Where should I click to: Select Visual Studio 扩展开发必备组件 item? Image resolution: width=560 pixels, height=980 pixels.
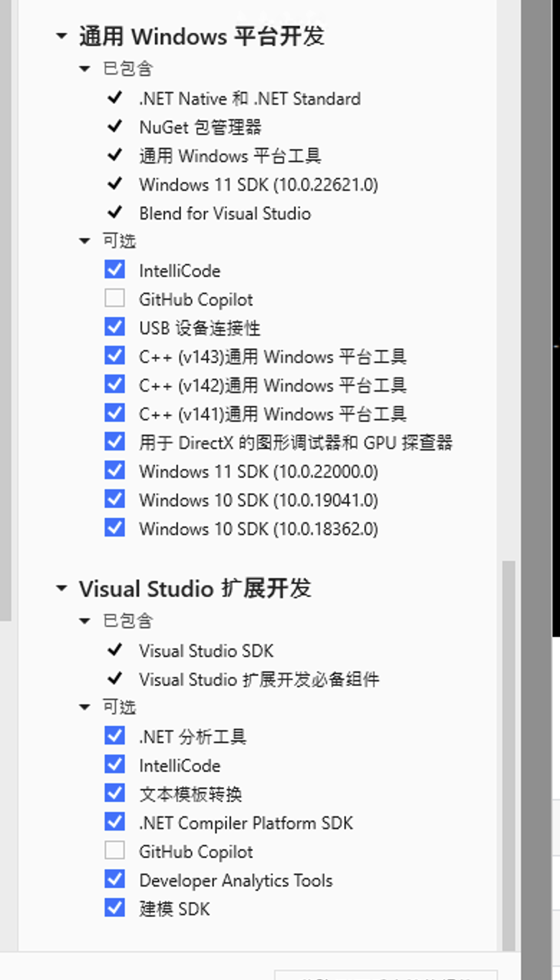[258, 679]
